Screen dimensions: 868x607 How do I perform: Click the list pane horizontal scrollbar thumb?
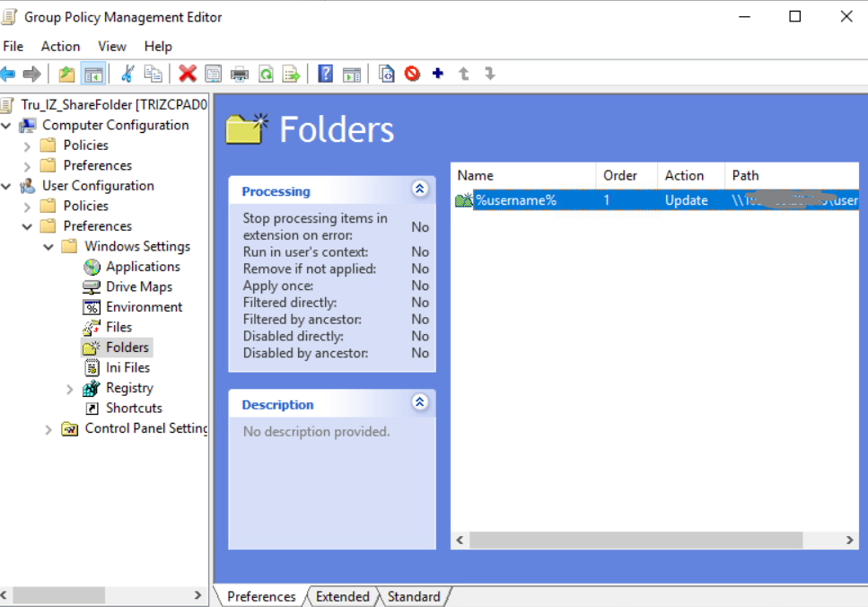636,540
